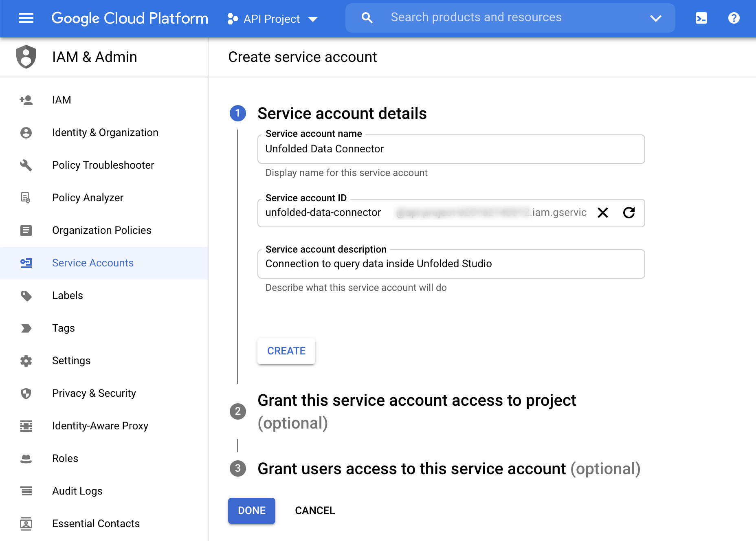Viewport: 756px width, 541px height.
Task: Open the Tags page
Action: click(x=104, y=328)
